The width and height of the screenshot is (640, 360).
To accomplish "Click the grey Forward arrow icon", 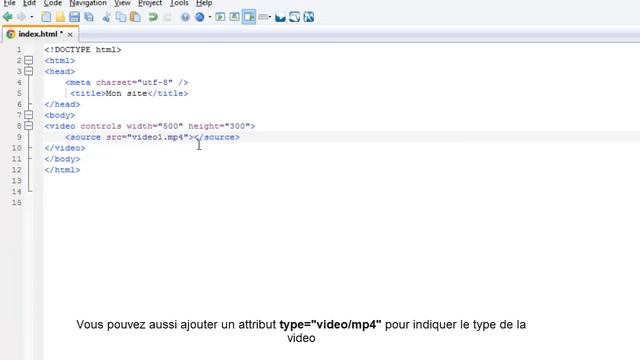I will (21, 17).
